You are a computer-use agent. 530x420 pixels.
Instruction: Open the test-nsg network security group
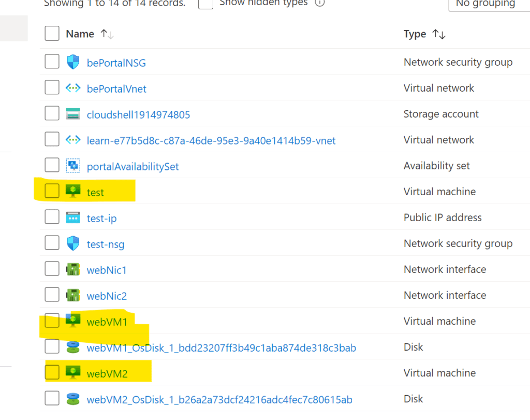[x=105, y=243]
